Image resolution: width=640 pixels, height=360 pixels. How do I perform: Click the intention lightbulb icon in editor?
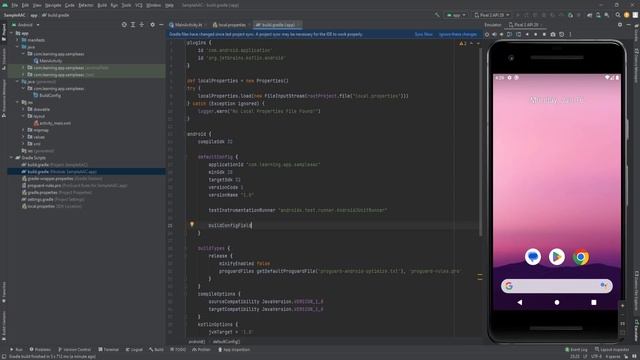192,224
